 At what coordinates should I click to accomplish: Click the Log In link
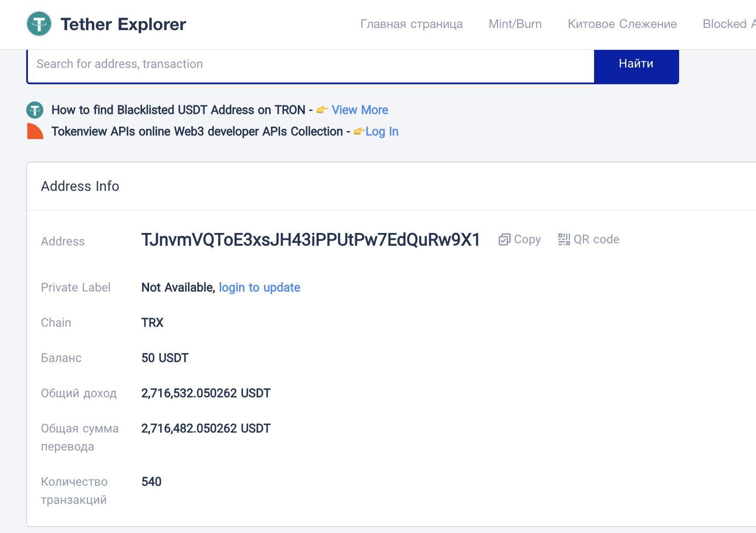click(382, 132)
